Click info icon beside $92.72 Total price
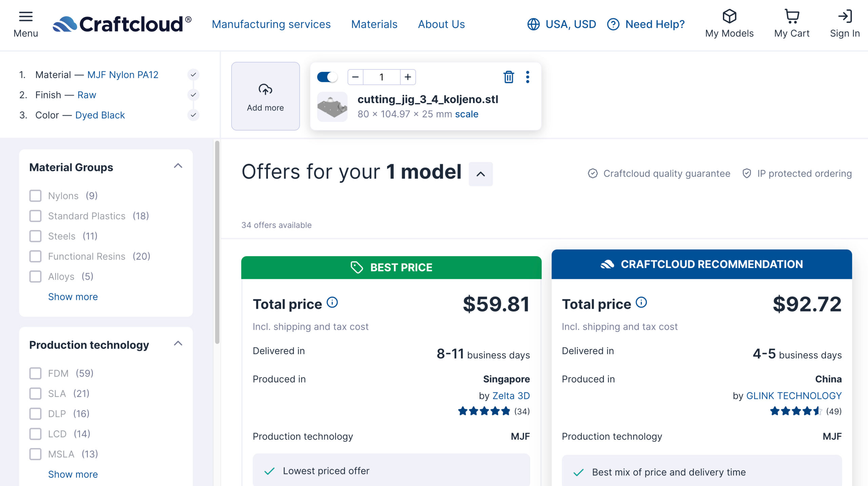The height and width of the screenshot is (486, 868). [641, 302]
